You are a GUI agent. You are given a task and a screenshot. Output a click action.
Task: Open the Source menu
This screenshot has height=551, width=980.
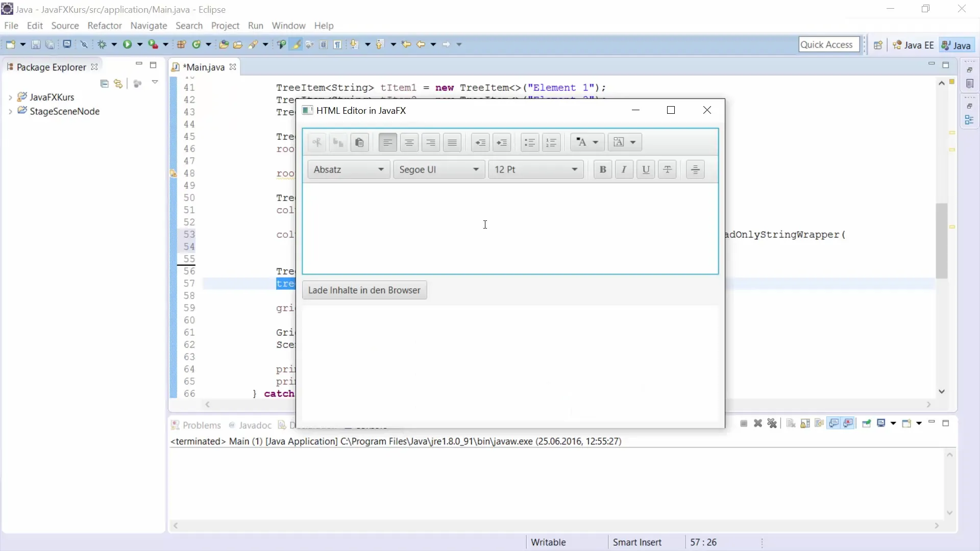[x=65, y=26]
